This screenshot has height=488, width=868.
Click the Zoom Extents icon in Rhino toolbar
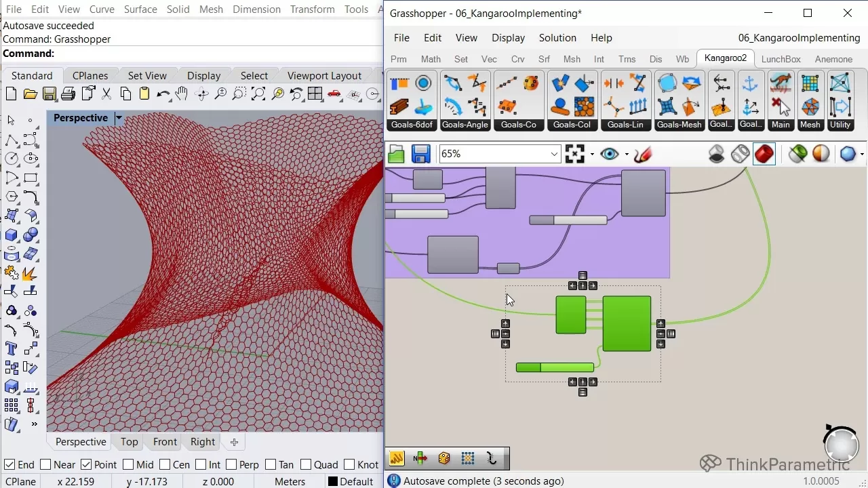258,94
